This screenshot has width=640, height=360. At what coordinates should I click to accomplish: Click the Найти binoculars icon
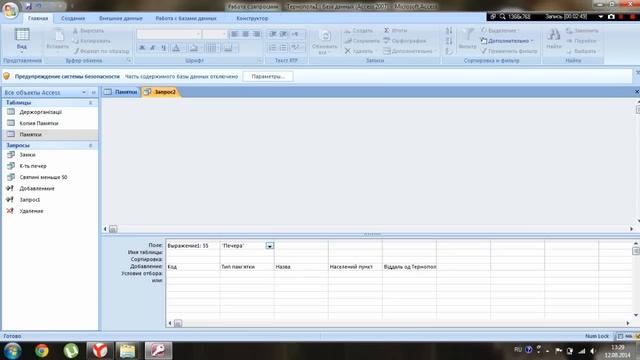(x=553, y=40)
